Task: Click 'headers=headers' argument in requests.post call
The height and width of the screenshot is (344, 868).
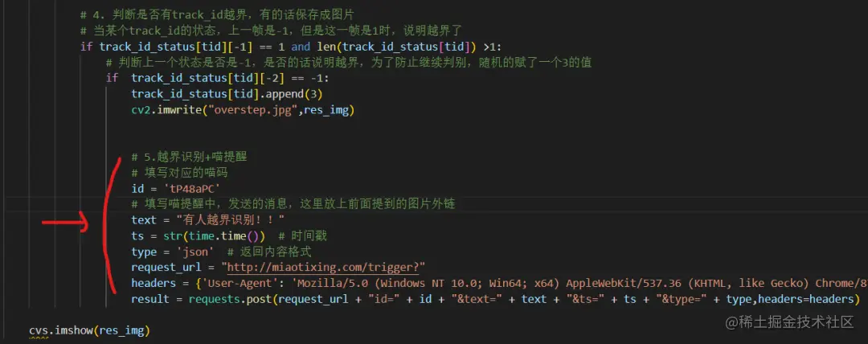Action: click(805, 299)
